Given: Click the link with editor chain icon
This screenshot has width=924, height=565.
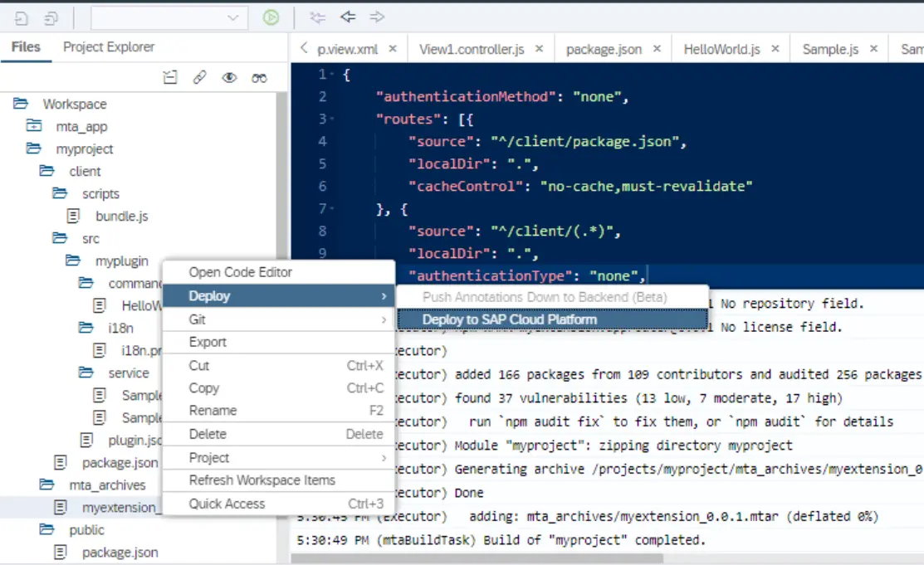Looking at the screenshot, I should (x=199, y=77).
